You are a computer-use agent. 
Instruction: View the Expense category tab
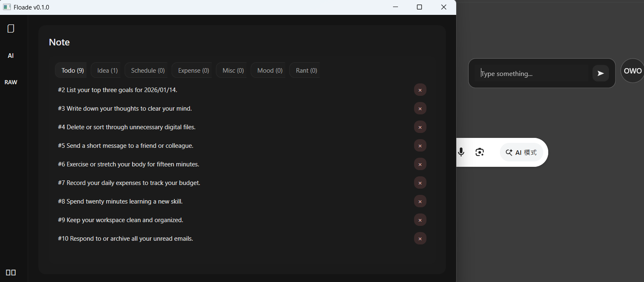192,70
